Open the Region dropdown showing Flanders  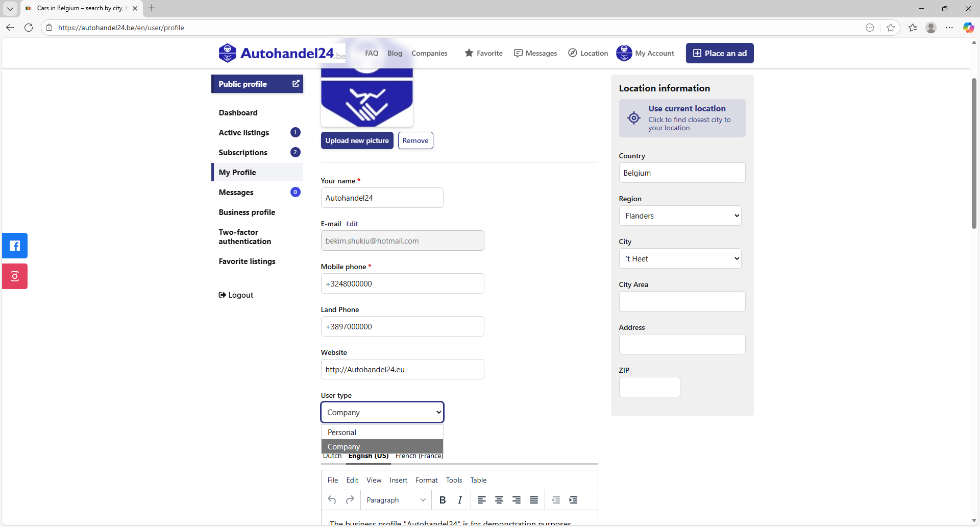point(680,216)
